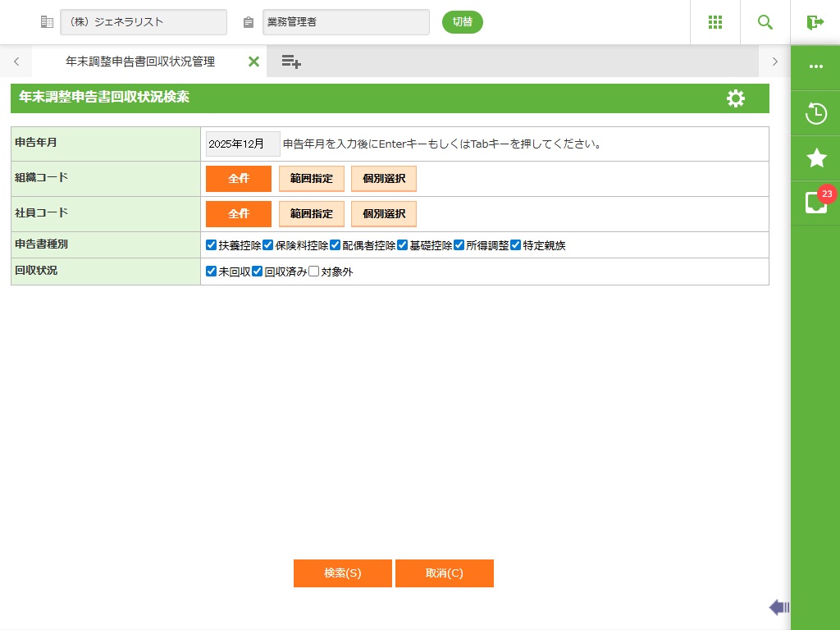Enable the 対象外 checkbox
The height and width of the screenshot is (630, 840).
pyautogui.click(x=313, y=272)
